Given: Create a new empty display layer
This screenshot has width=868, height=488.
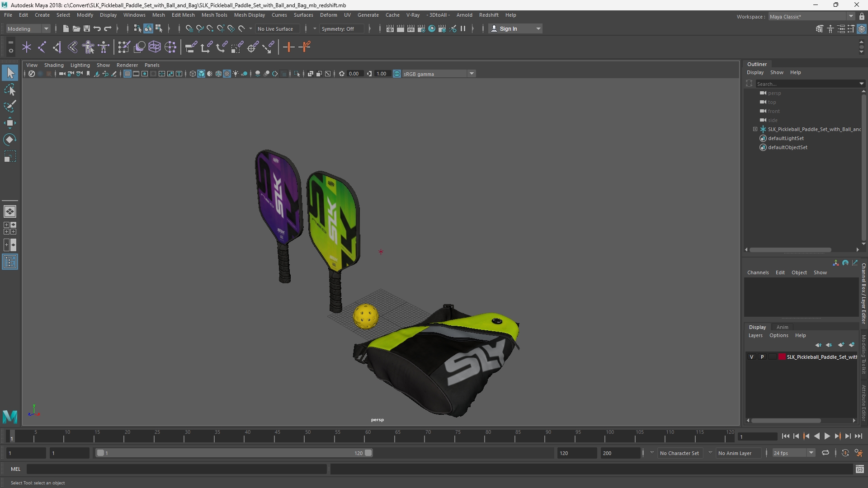Looking at the screenshot, I should click(841, 345).
